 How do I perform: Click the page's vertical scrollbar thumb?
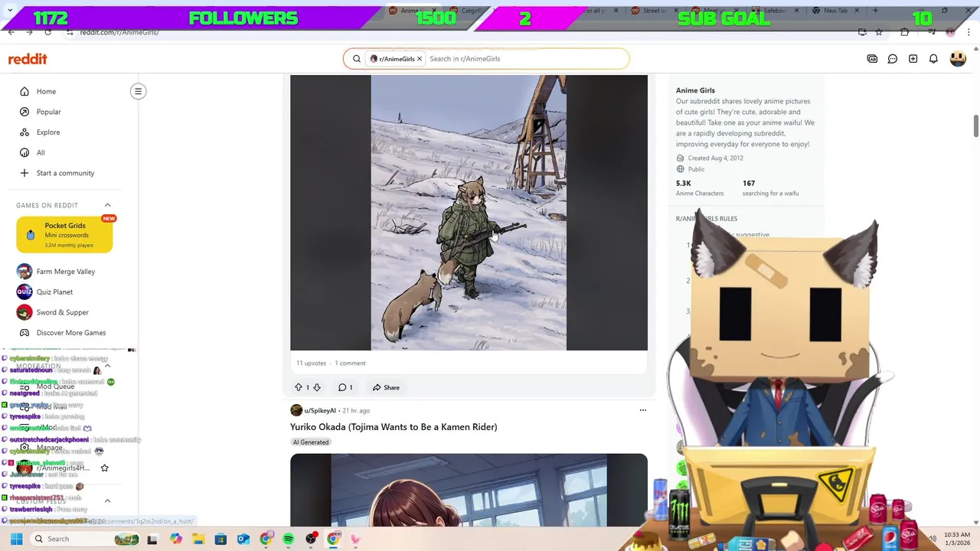pos(976,125)
